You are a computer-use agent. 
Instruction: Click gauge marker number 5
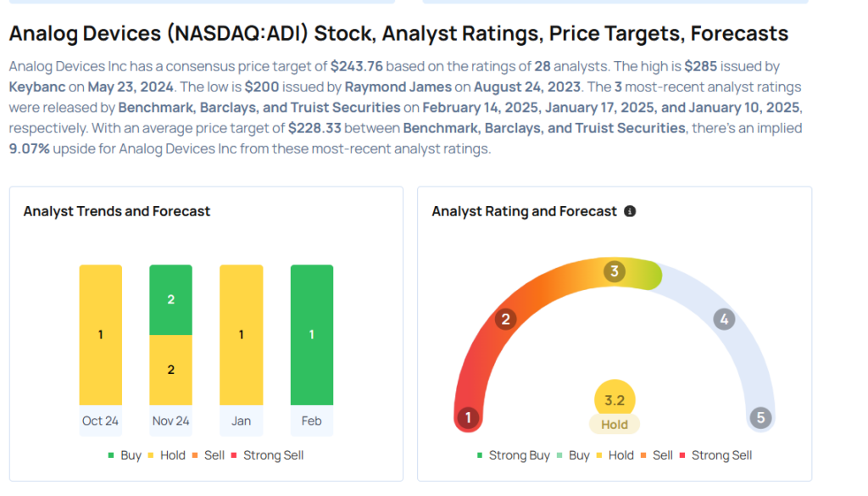point(760,417)
